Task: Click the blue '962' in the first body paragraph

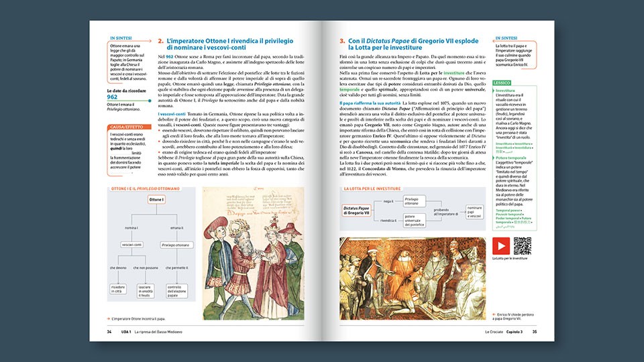Action: click(170, 56)
